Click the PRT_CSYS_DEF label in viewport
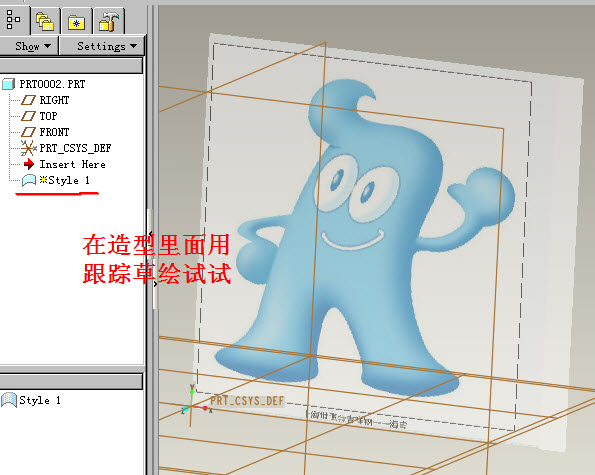Screen dimensions: 595x475 247,401
